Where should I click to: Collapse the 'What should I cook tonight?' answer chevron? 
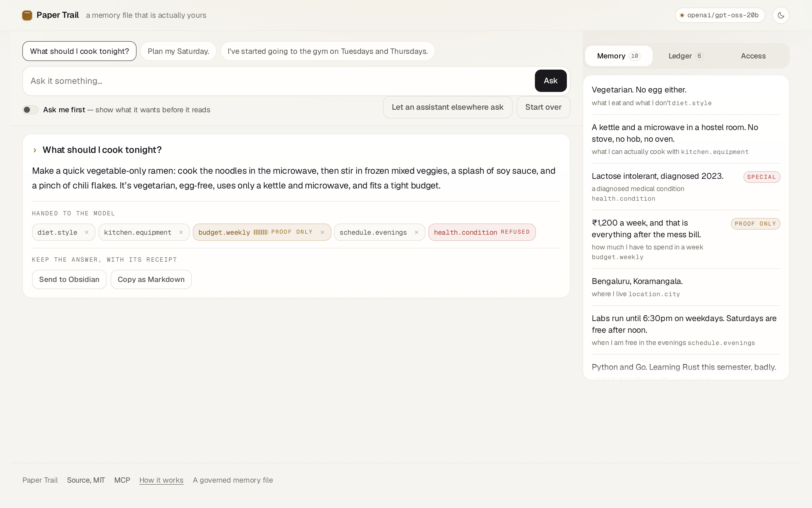click(x=35, y=150)
